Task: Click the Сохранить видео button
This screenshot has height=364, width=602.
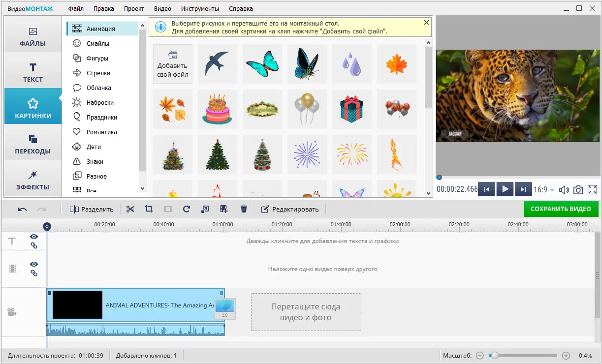Action: click(x=561, y=209)
